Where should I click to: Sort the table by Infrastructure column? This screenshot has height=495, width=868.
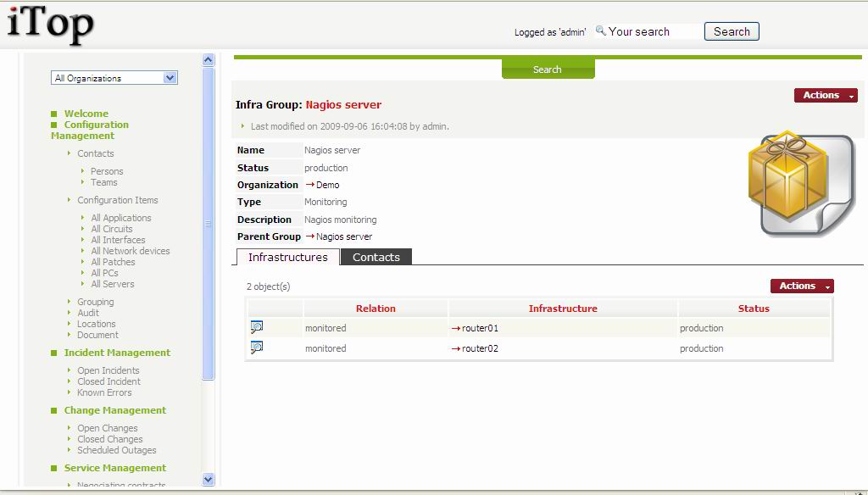[563, 309]
